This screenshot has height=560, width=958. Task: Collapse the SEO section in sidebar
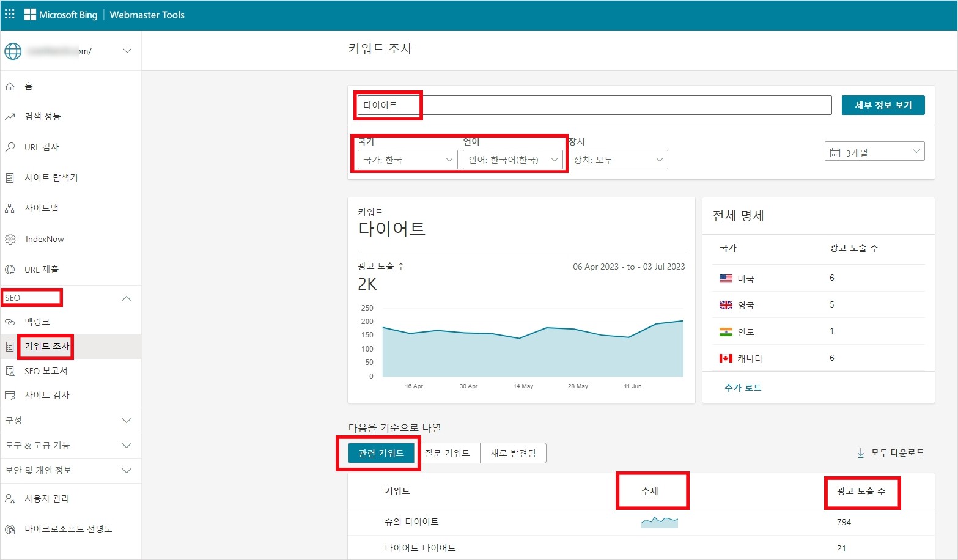point(126,298)
